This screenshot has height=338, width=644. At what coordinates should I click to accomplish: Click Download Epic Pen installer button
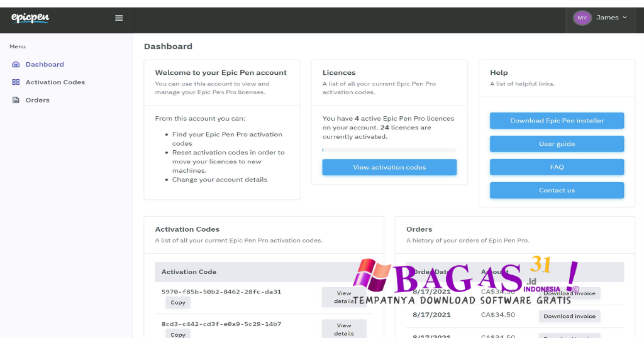tap(557, 121)
